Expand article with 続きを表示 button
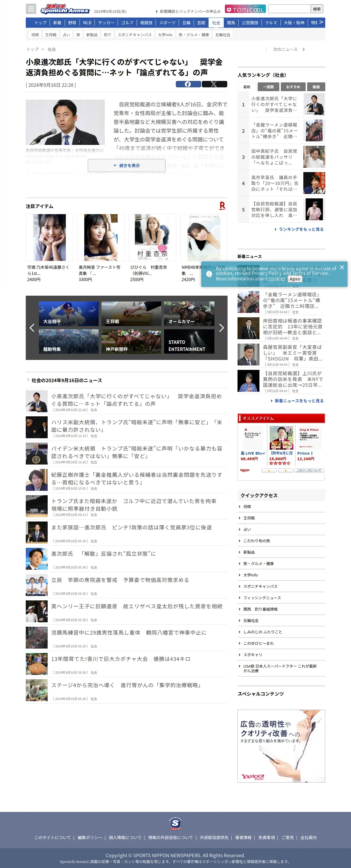The height and width of the screenshot is (868, 351). [x=127, y=165]
